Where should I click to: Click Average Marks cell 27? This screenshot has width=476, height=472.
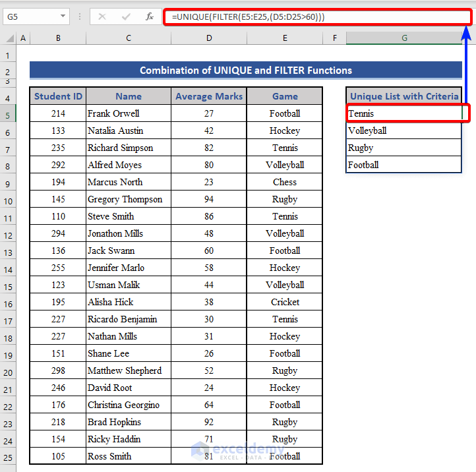pyautogui.click(x=209, y=113)
